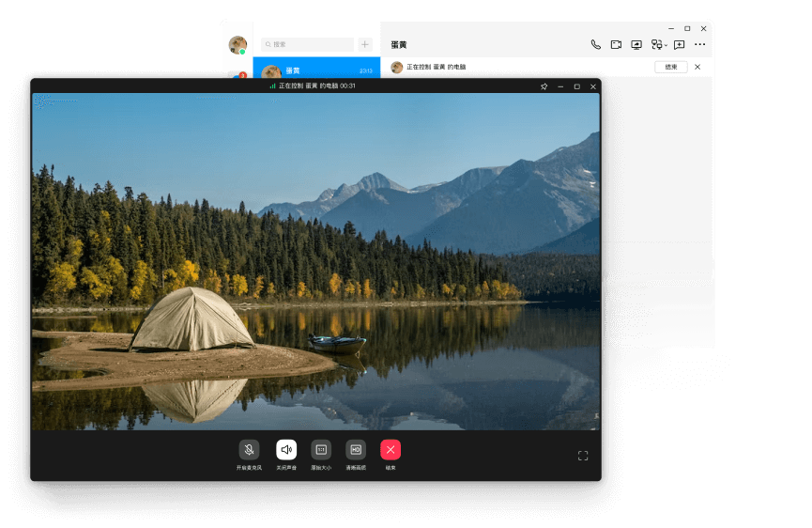Image resolution: width=812 pixels, height=528 pixels.
Task: Start a voice call with 蛋黄
Action: click(595, 44)
